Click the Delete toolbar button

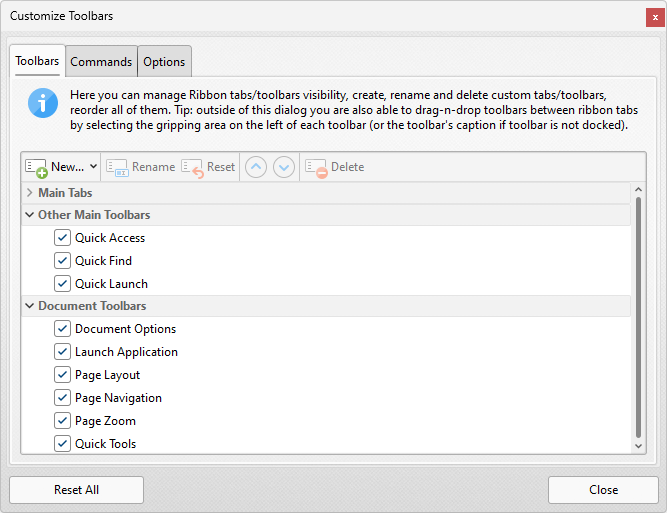pos(335,167)
